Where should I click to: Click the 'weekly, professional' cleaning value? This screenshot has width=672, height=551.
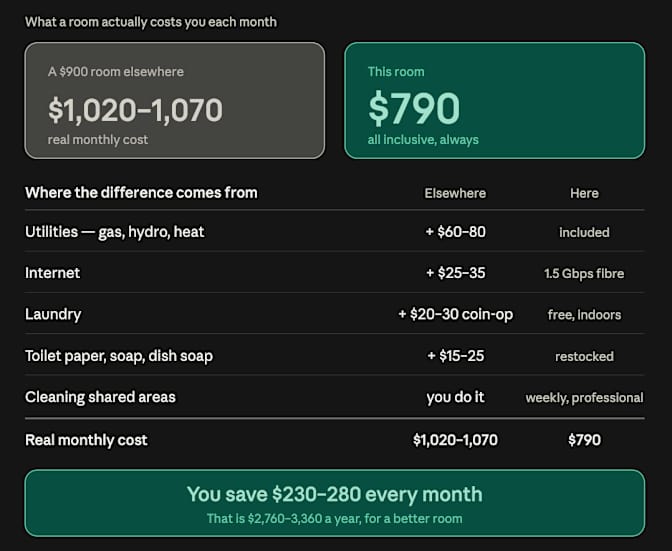[x=584, y=398]
